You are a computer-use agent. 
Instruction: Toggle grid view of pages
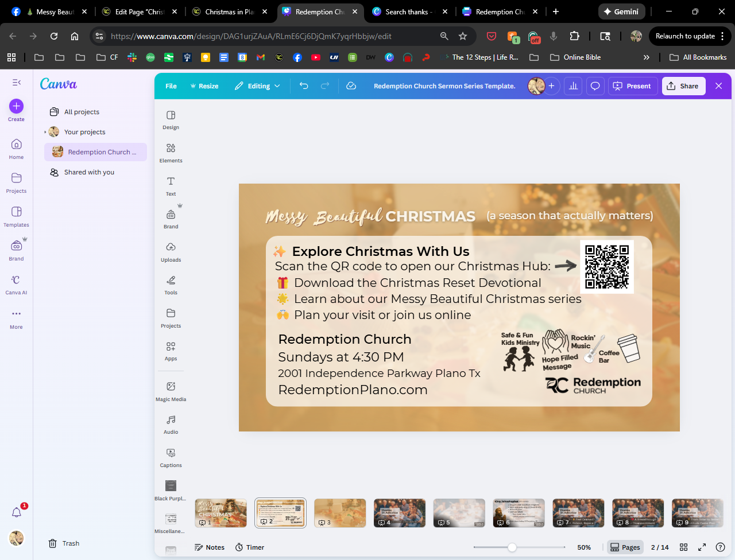[683, 547]
